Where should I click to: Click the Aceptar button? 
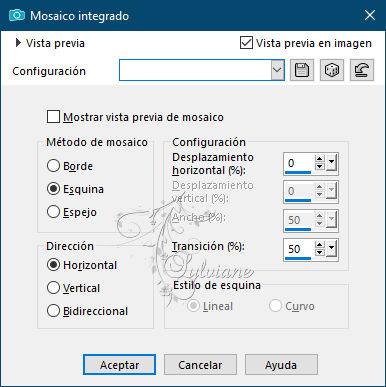coord(119,365)
